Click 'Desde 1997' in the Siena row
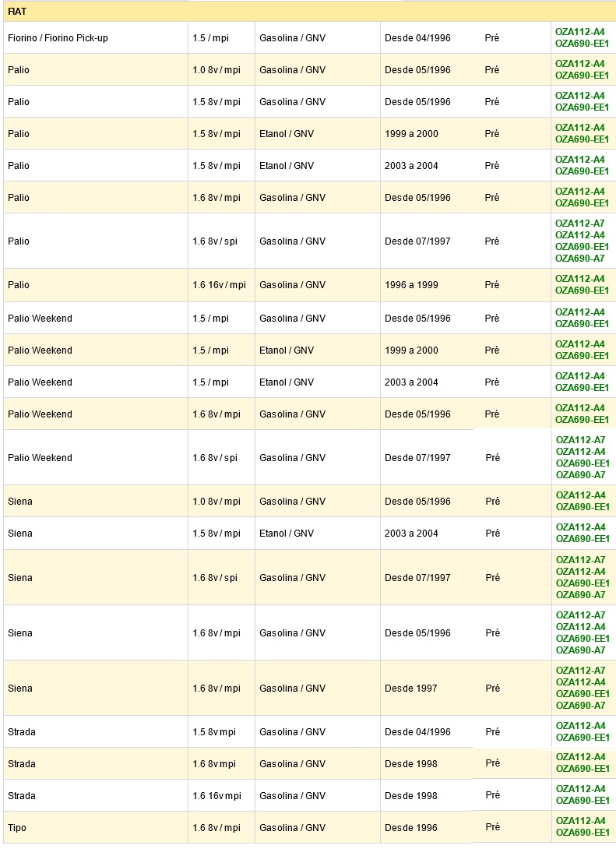The height and width of the screenshot is (856, 616). point(411,689)
